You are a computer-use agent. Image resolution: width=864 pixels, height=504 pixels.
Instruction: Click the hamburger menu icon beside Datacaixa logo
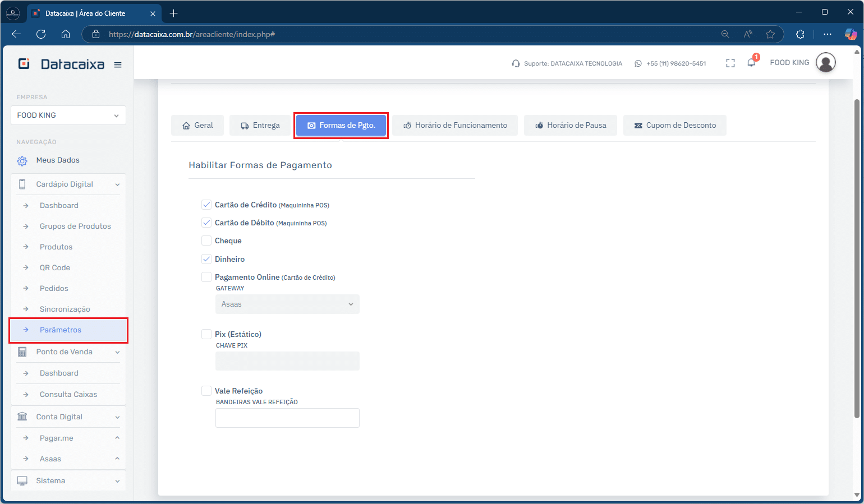point(118,65)
